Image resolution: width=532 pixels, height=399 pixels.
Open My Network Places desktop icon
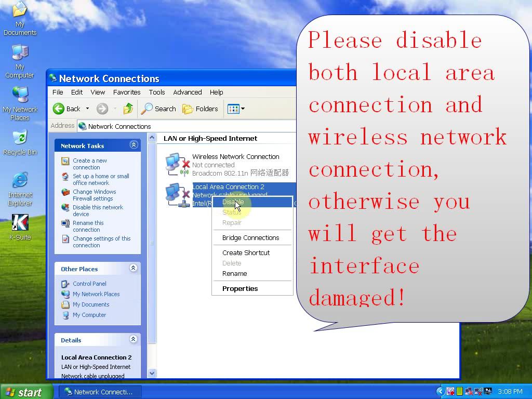[20, 103]
